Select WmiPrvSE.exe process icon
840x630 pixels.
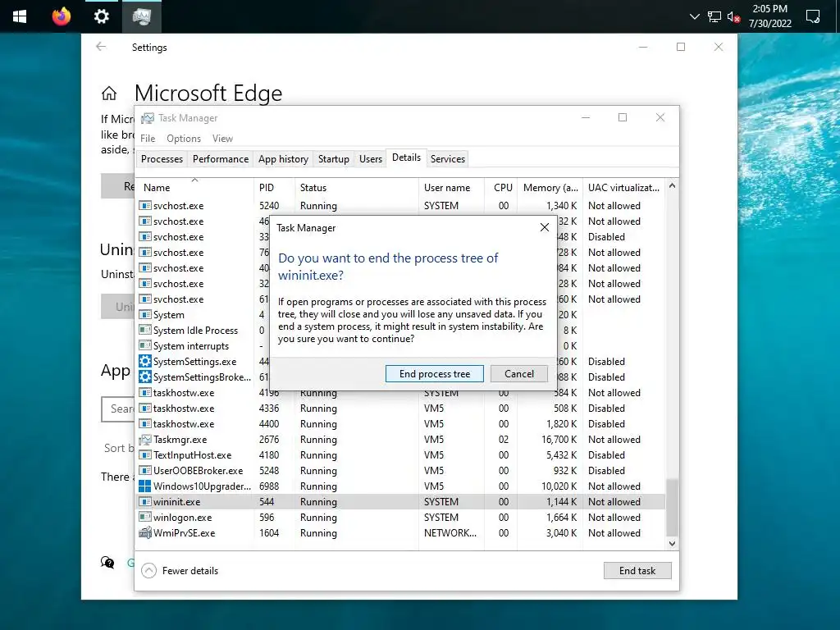pyautogui.click(x=144, y=532)
